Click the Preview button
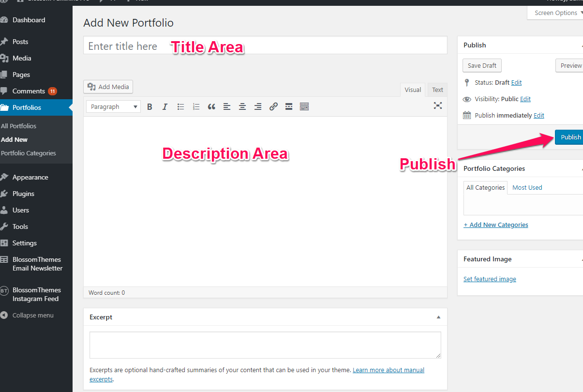Viewport: 583px width, 392px height. pos(569,66)
